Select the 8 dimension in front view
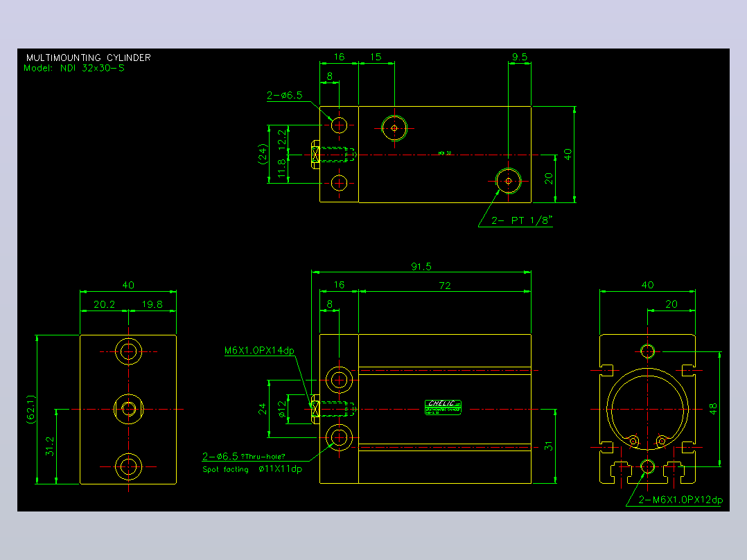Screen dimensions: 747x560 point(330,304)
